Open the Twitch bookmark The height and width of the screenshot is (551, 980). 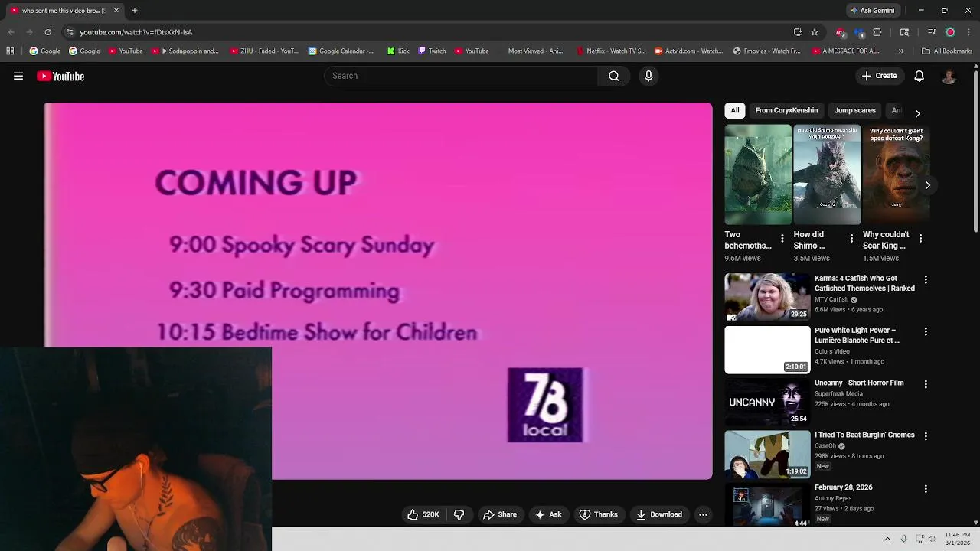click(432, 51)
